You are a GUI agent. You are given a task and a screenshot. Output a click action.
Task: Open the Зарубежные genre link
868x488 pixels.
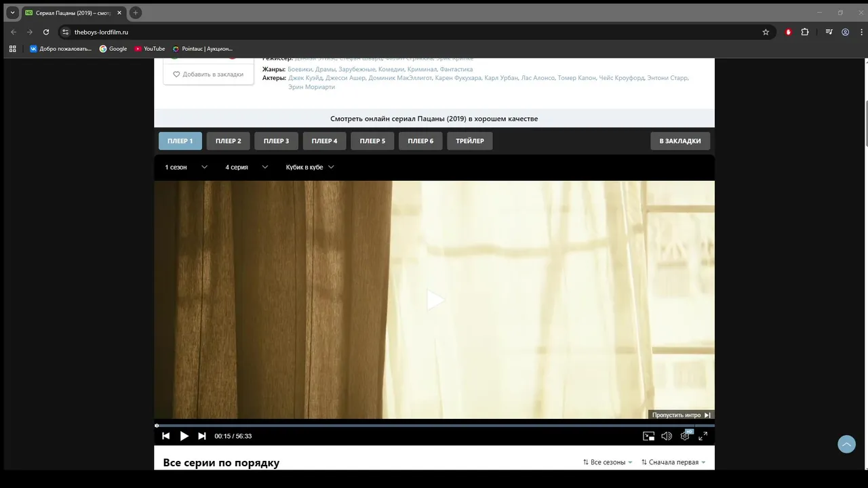pyautogui.click(x=357, y=69)
